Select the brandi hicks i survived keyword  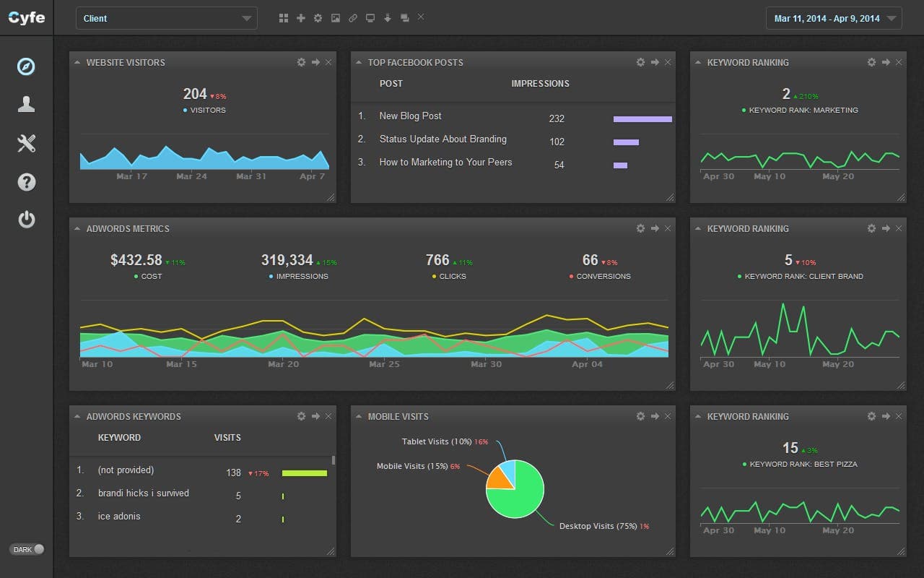[x=144, y=493]
